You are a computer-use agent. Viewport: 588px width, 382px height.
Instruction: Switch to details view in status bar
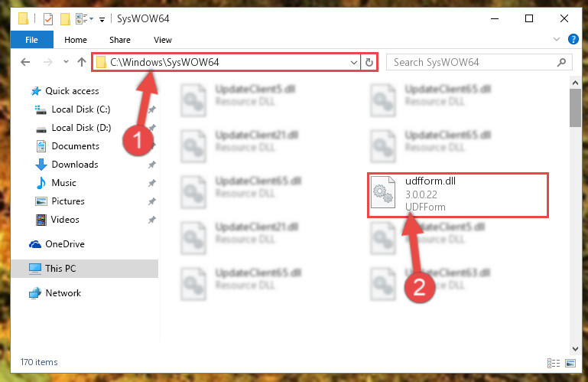[554, 363]
